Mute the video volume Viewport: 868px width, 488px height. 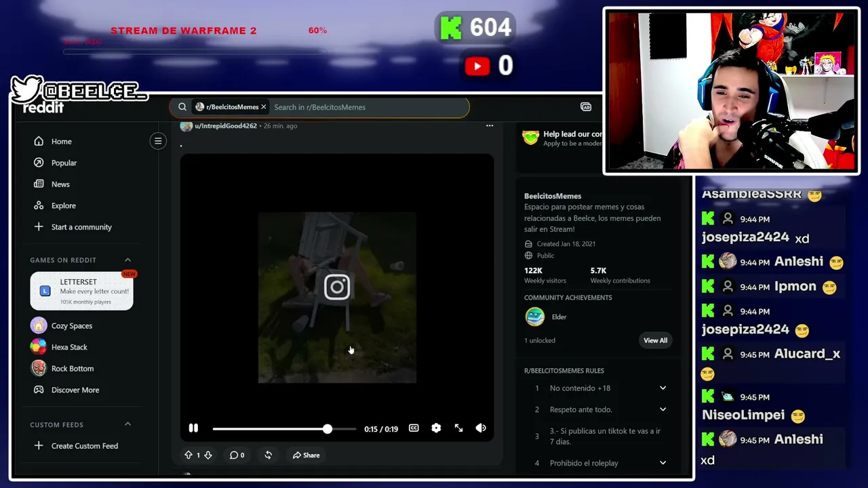point(481,428)
